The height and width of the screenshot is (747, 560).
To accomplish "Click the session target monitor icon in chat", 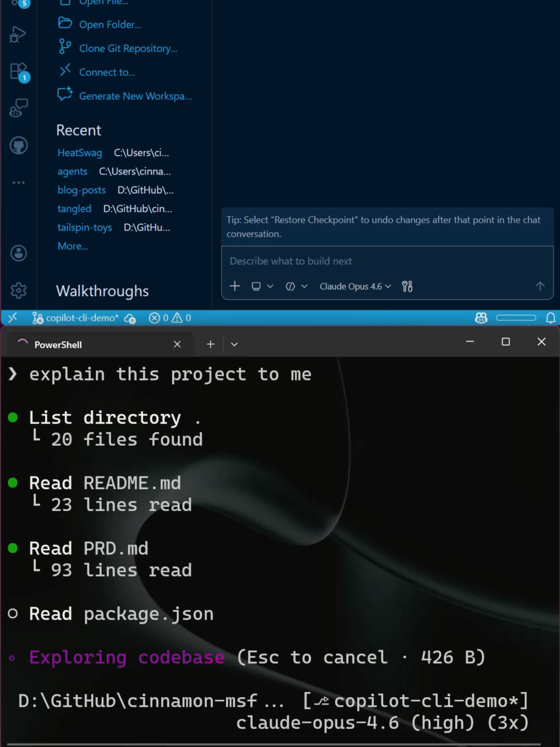I will [x=256, y=286].
